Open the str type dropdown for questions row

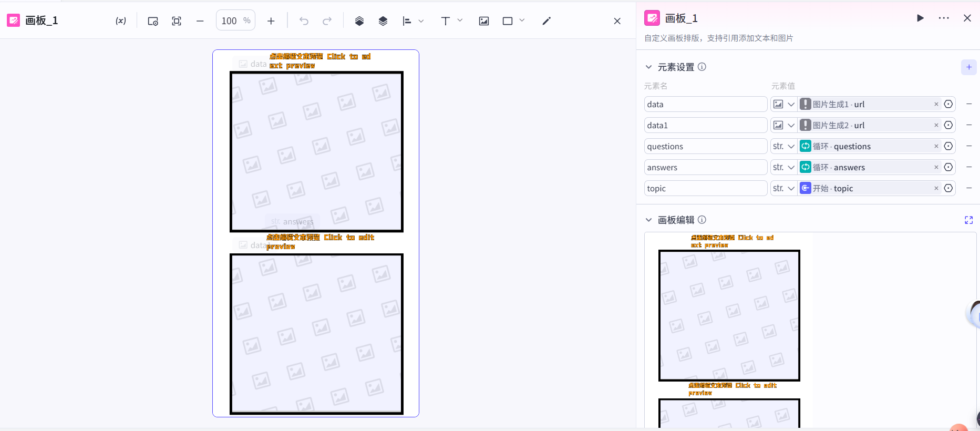(784, 146)
